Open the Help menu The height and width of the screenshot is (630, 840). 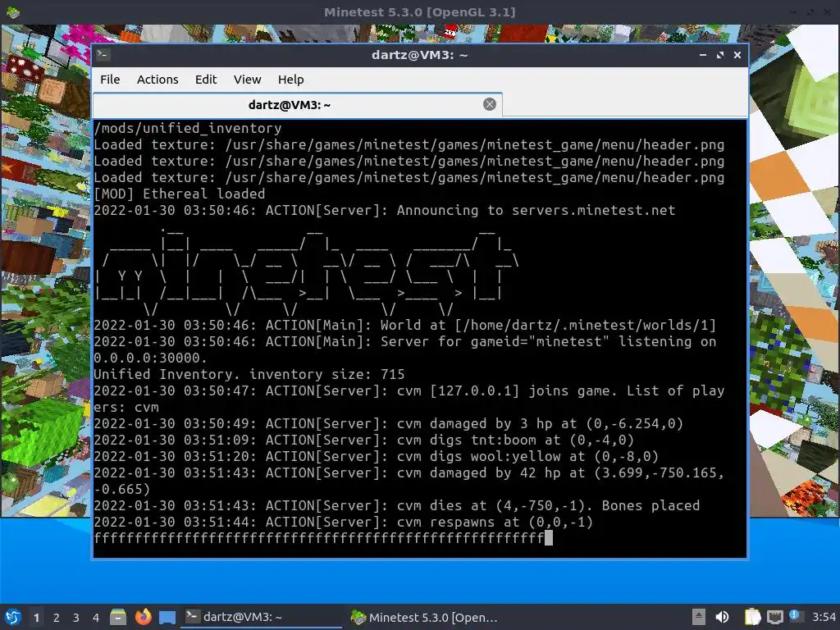click(x=291, y=80)
